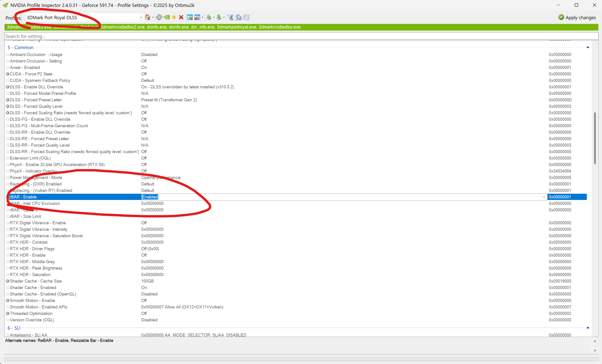Open the Profiles combo box dropdown arrow

141,18
